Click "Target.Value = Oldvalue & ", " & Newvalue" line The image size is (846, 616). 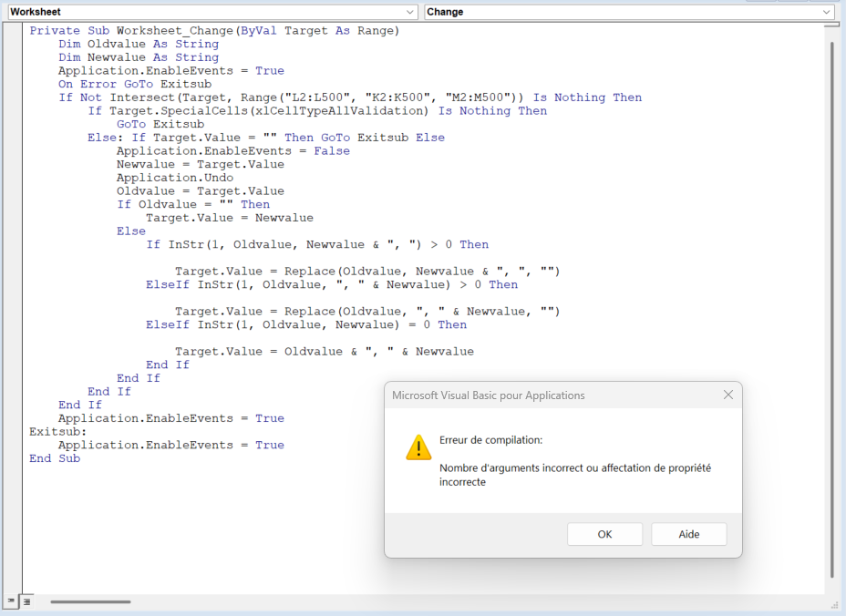pos(325,352)
